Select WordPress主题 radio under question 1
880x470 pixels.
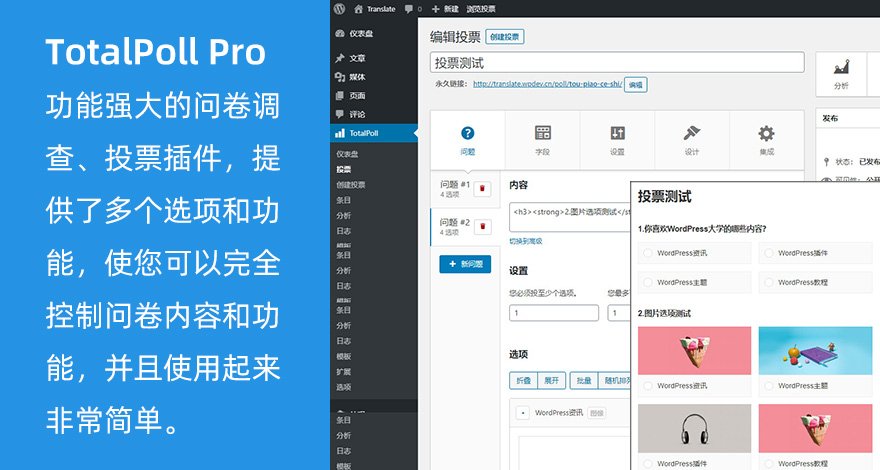click(648, 282)
